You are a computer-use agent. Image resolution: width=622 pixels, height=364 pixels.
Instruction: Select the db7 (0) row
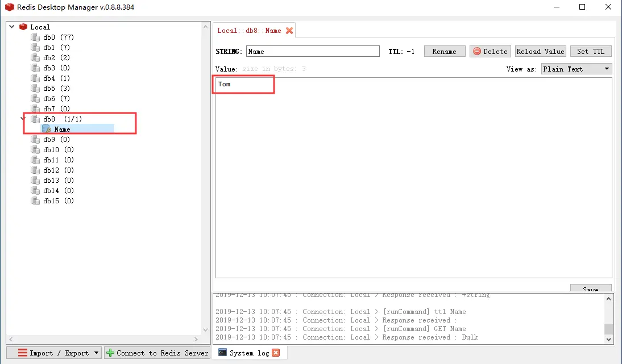tap(51, 109)
